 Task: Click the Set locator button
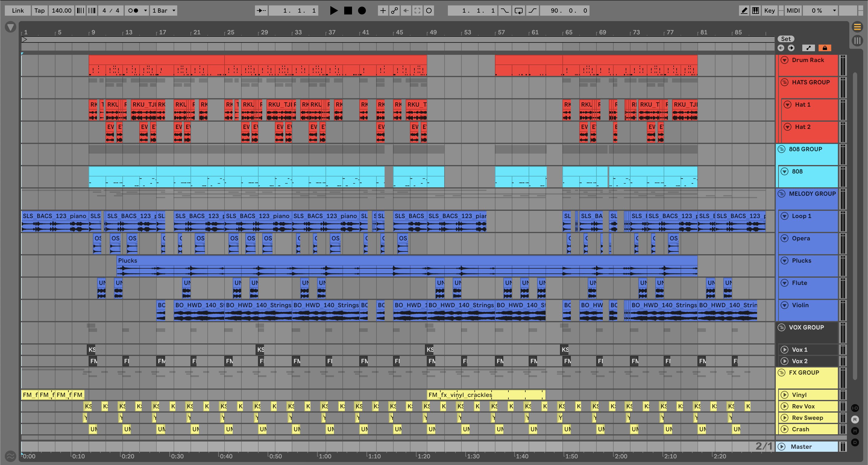pos(785,39)
